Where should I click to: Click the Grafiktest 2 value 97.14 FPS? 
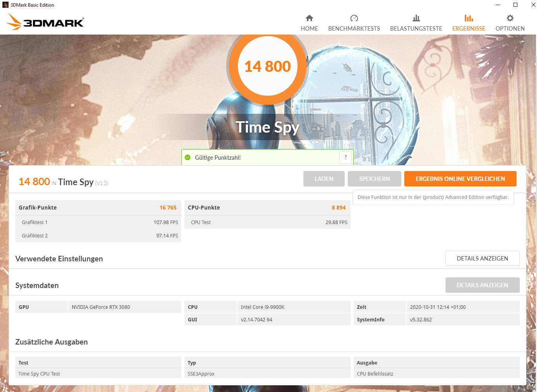pos(167,235)
